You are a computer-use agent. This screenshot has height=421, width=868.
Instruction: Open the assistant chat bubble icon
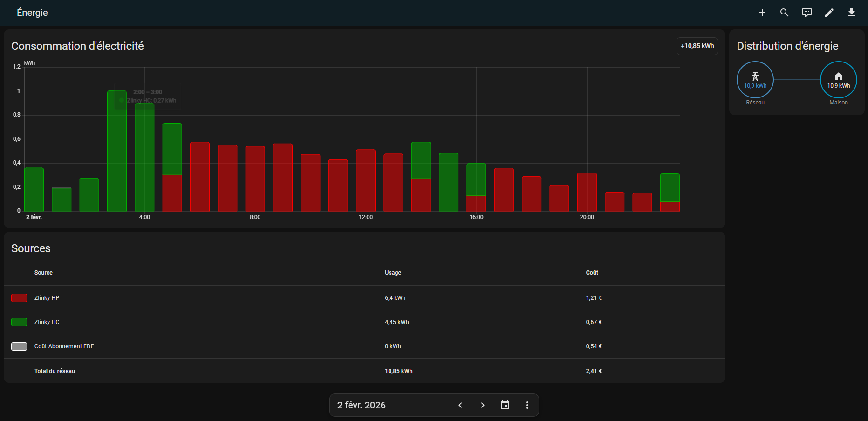(x=807, y=13)
